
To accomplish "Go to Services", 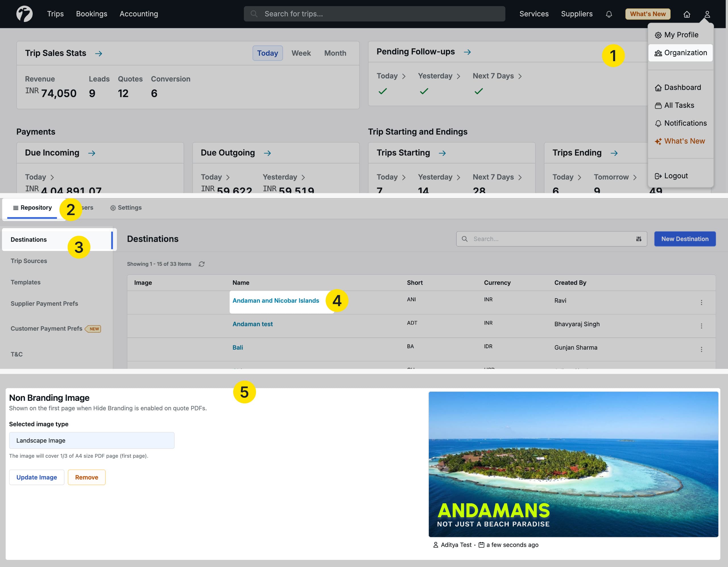I will (x=534, y=14).
